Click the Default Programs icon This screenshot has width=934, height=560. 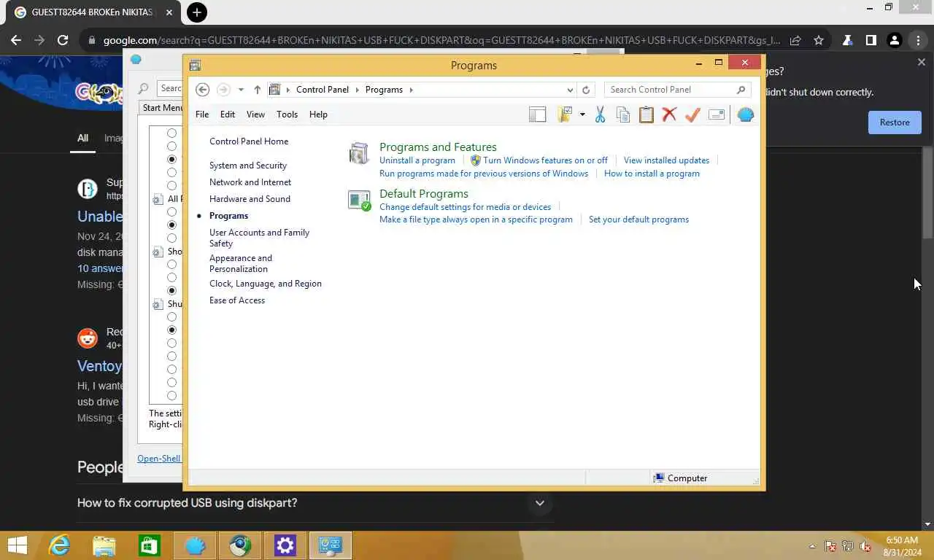[x=359, y=200]
